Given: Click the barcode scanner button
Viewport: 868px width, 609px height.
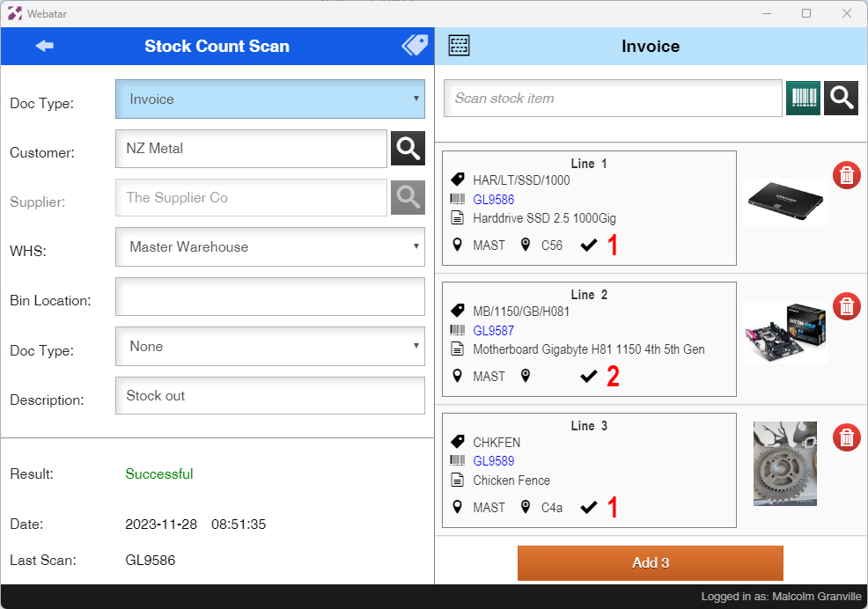Looking at the screenshot, I should (x=803, y=99).
